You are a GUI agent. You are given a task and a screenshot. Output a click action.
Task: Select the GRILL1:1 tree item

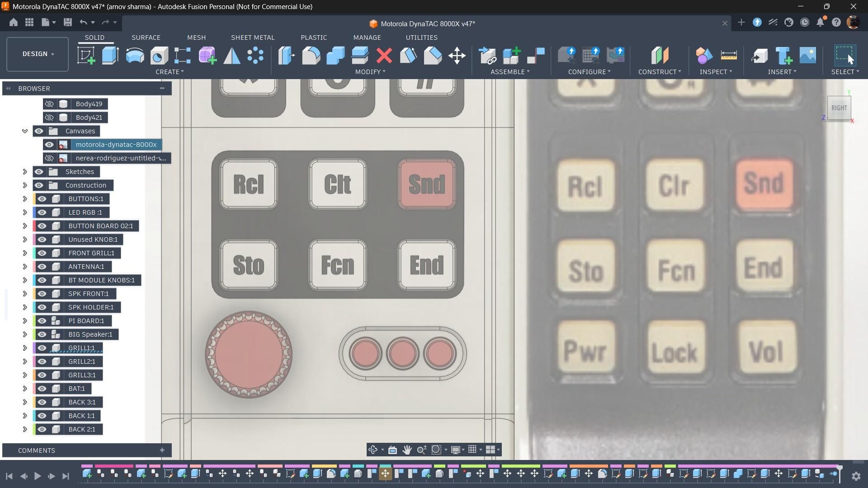click(81, 348)
